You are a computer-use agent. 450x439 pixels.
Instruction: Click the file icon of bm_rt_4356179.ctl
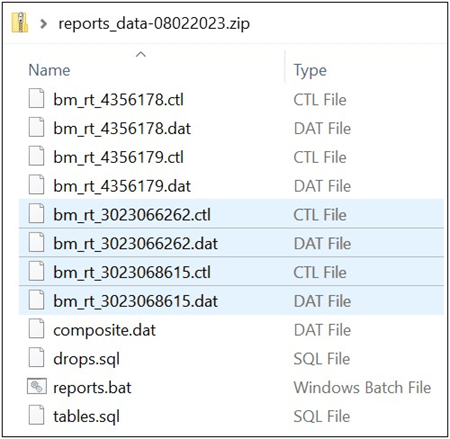36,156
